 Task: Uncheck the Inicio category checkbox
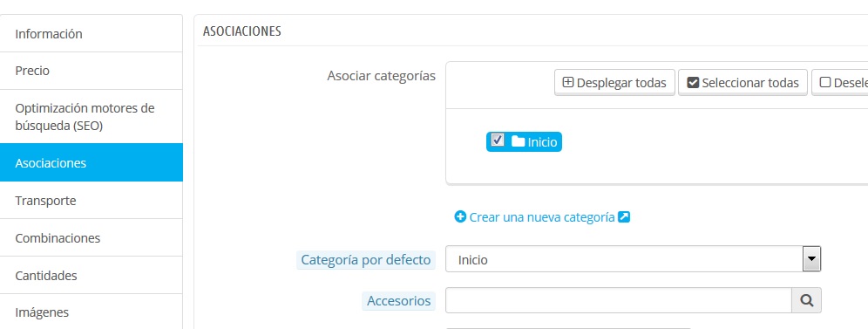[x=498, y=140]
